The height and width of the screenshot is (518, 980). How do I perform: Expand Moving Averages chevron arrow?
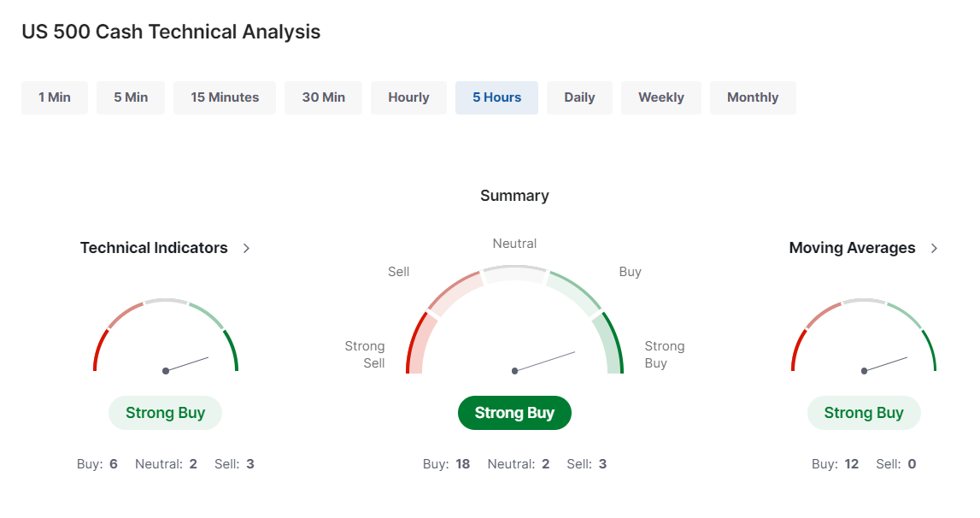tap(934, 249)
